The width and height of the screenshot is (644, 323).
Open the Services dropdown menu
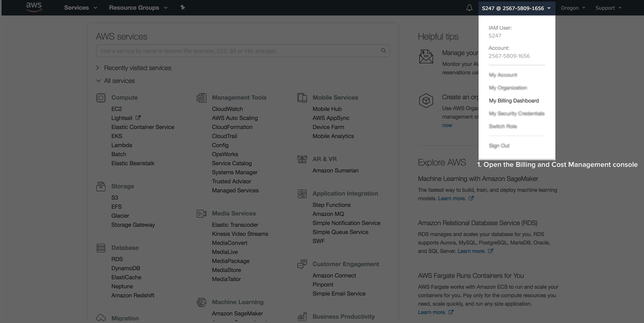point(80,8)
